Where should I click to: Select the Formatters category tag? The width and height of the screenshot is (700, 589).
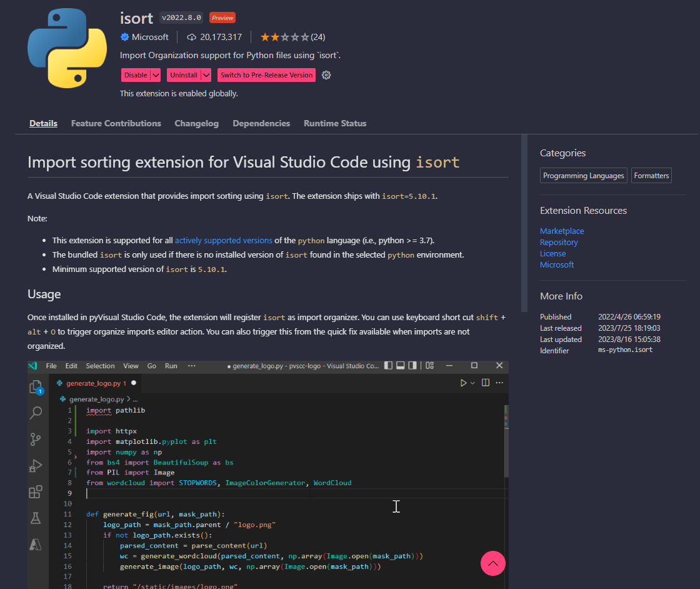point(651,176)
